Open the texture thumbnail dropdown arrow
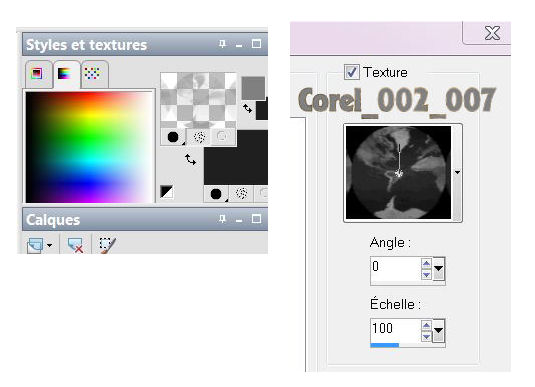 click(457, 172)
